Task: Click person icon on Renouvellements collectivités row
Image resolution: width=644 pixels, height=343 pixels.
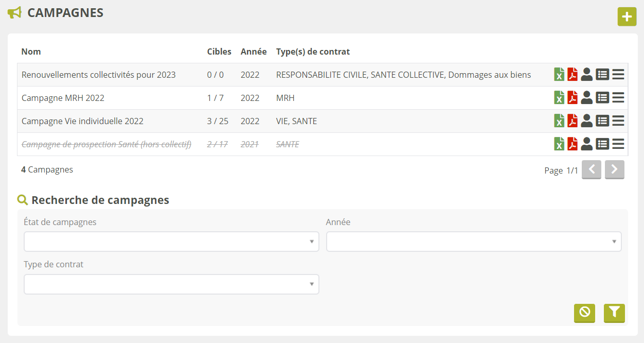Action: coord(586,75)
